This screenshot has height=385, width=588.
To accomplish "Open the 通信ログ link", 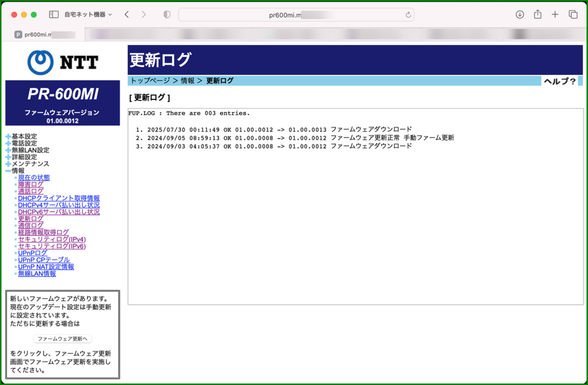I will 31,225.
